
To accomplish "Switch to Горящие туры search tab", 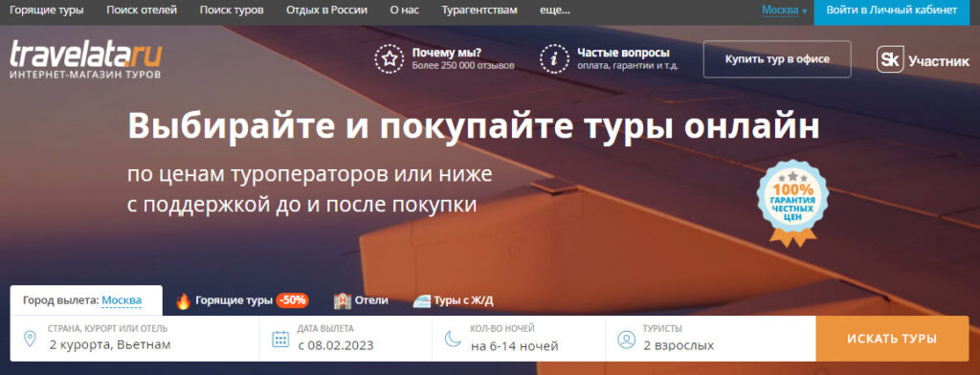I will (242, 300).
